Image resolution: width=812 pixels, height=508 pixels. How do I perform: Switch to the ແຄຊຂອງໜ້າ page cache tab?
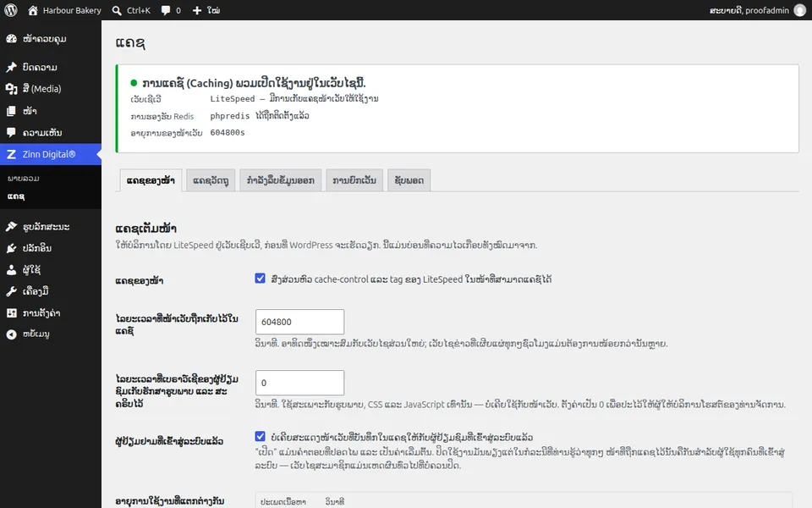pyautogui.click(x=151, y=180)
